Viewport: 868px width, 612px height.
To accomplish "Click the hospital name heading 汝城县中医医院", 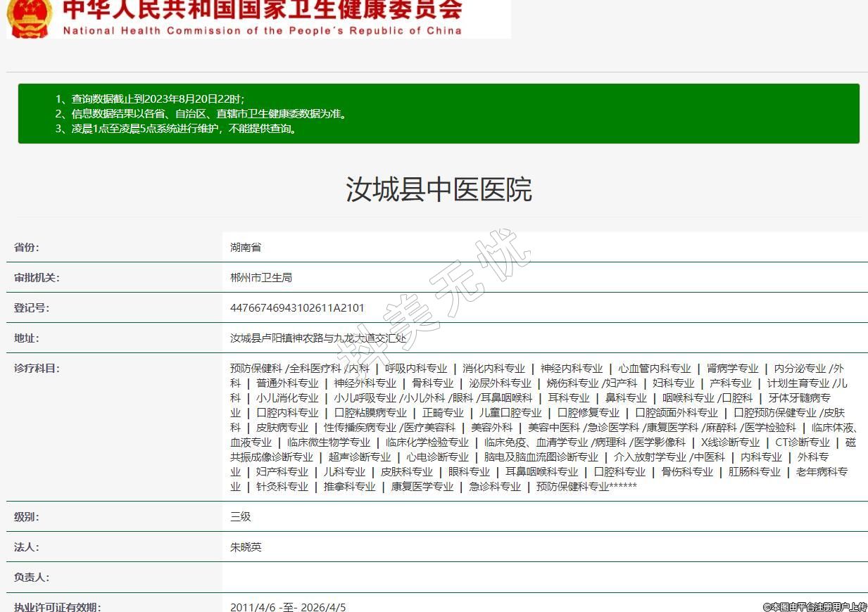I will coord(438,189).
